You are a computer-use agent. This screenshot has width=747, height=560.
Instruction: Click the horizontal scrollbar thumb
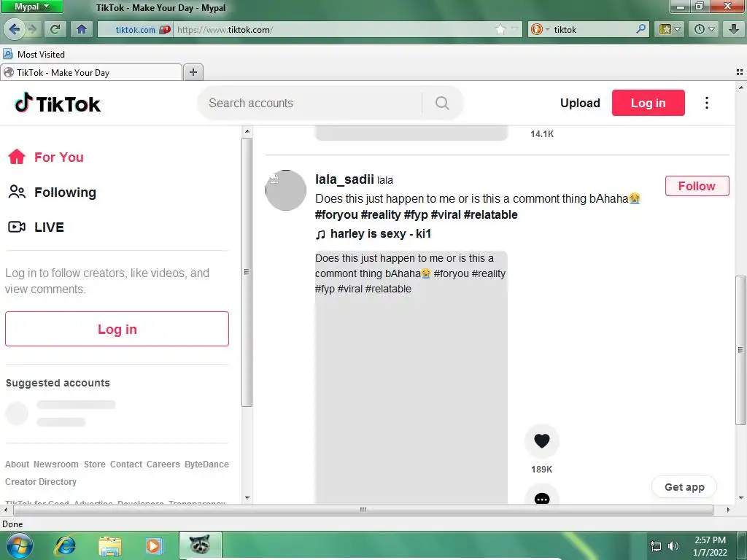pyautogui.click(x=363, y=510)
